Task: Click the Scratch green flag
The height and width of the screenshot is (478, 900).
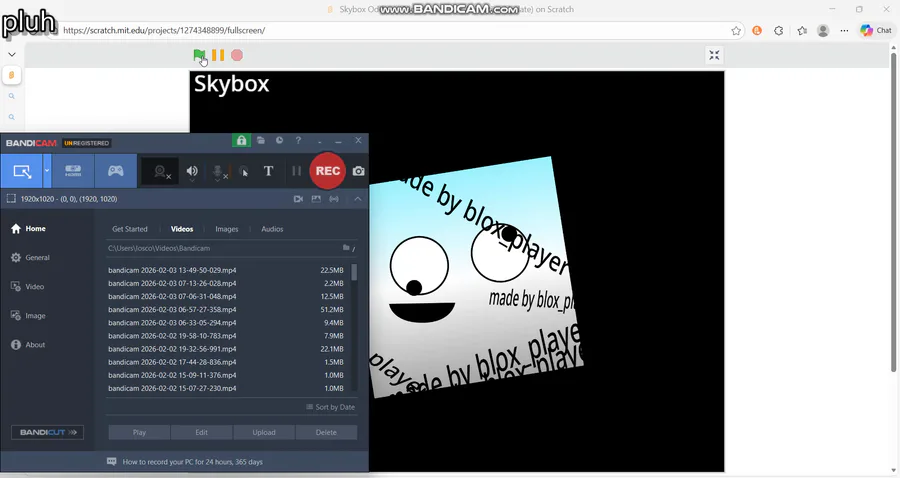Action: pyautogui.click(x=199, y=55)
